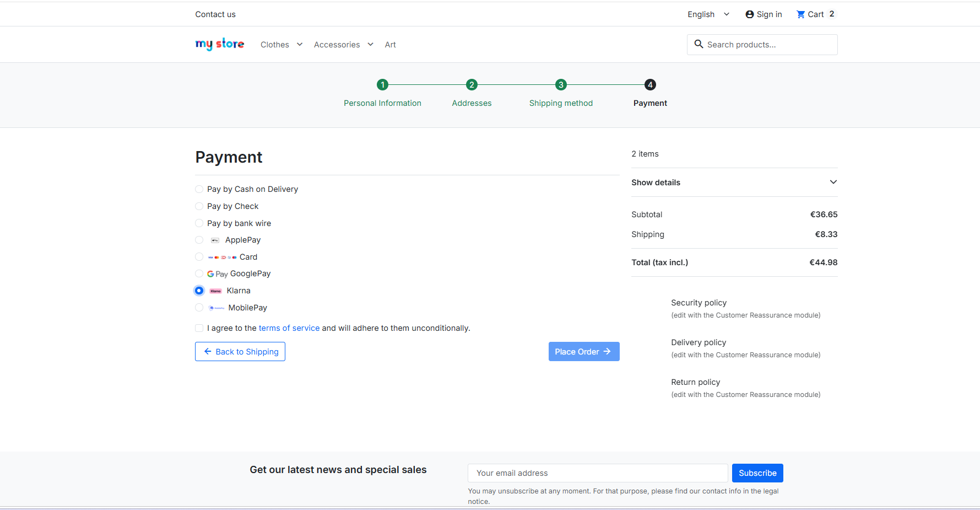Click step 4 circle in checkout progress
The height and width of the screenshot is (510, 980).
tap(650, 84)
